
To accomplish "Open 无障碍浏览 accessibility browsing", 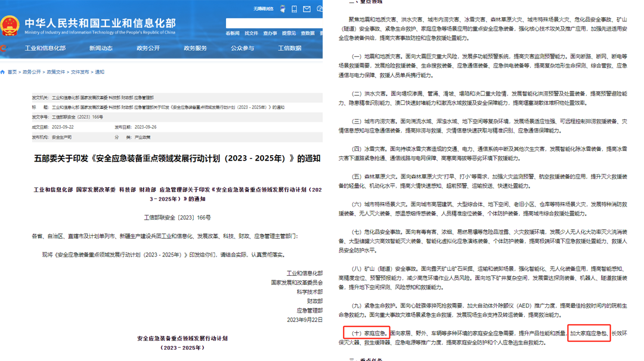I will coord(263,9).
